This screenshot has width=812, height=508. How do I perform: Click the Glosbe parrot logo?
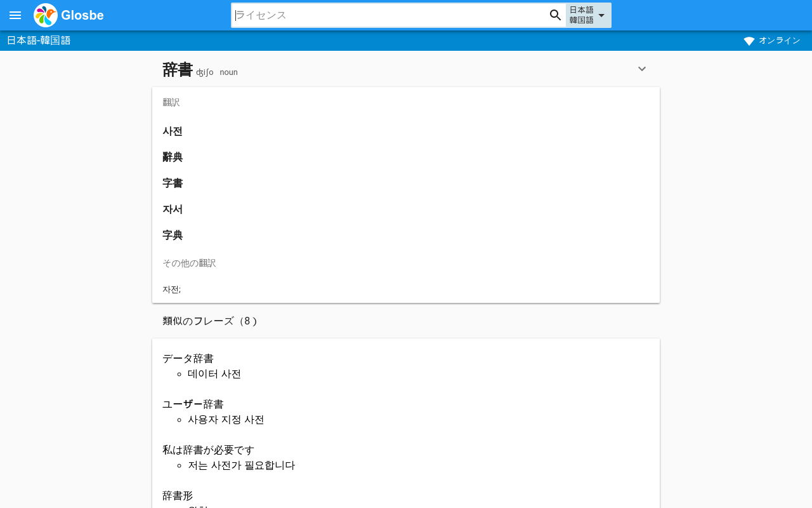(x=46, y=15)
